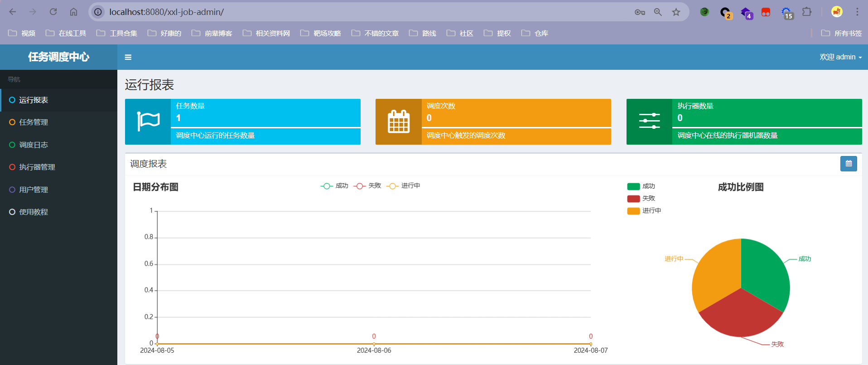Open the date range calendar button in 调度报表
This screenshot has width=868, height=365.
point(849,164)
